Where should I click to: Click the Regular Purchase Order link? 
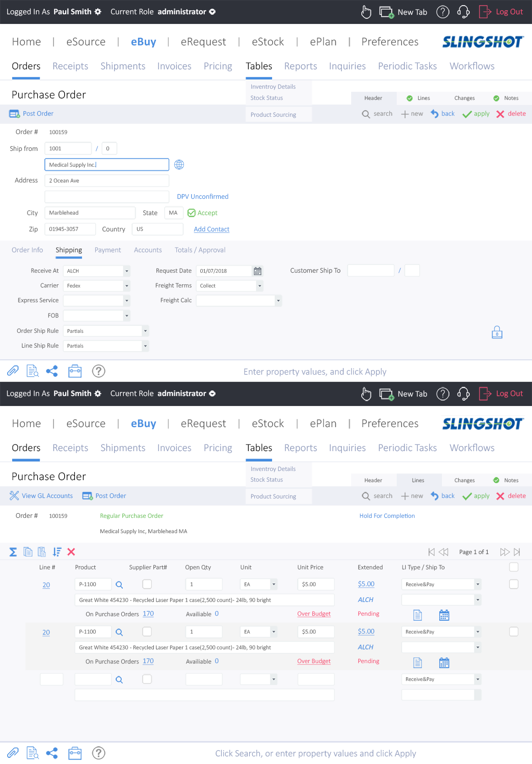[131, 516]
